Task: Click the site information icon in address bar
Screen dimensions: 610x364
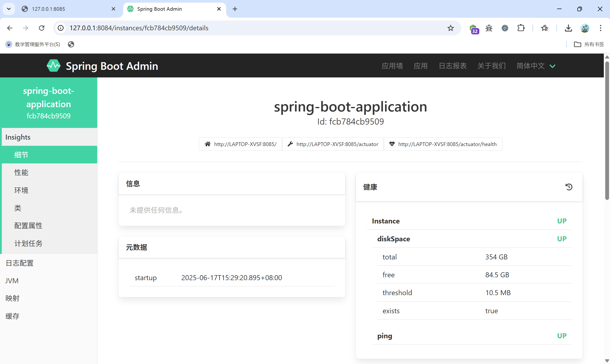Action: [x=61, y=28]
